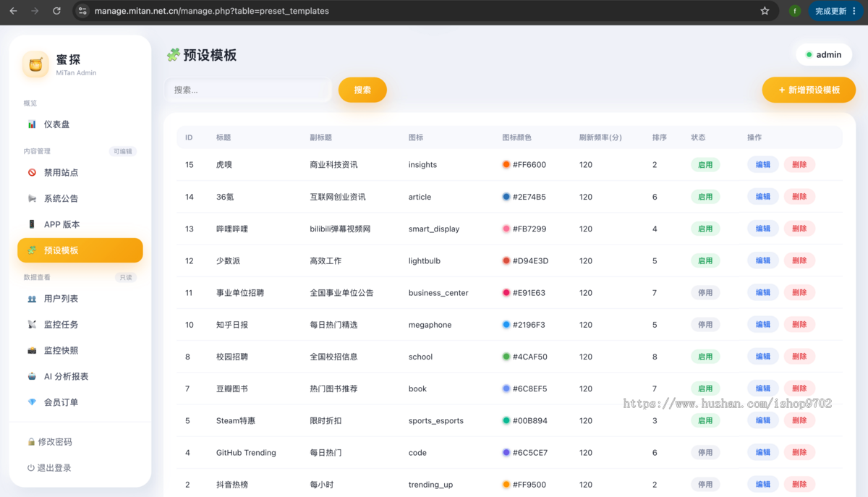The height and width of the screenshot is (497, 868).
Task: Click the lock icon beside 修改密码
Action: tap(31, 442)
